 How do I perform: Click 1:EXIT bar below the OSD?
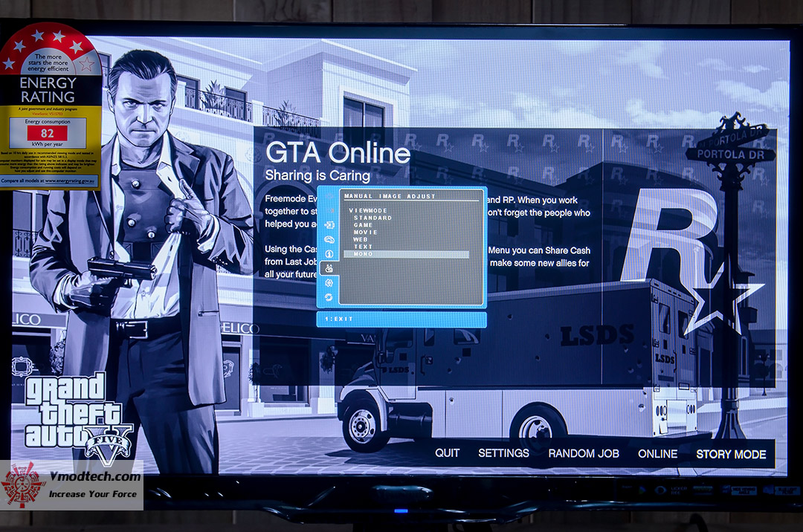[x=401, y=319]
